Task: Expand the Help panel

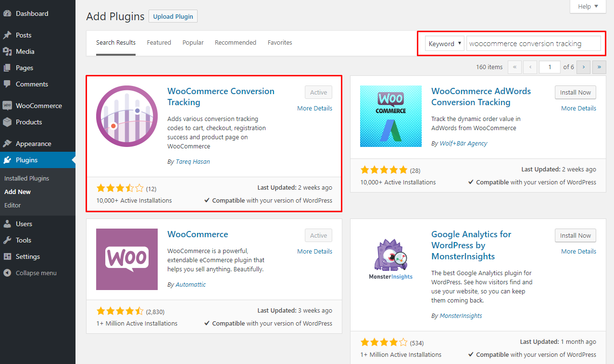Action: point(588,6)
